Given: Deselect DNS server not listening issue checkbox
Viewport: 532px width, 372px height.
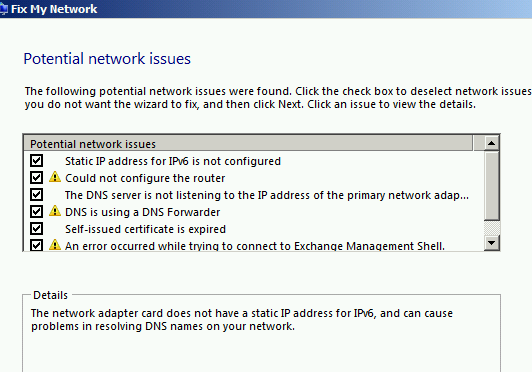Looking at the screenshot, I should pos(36,194).
